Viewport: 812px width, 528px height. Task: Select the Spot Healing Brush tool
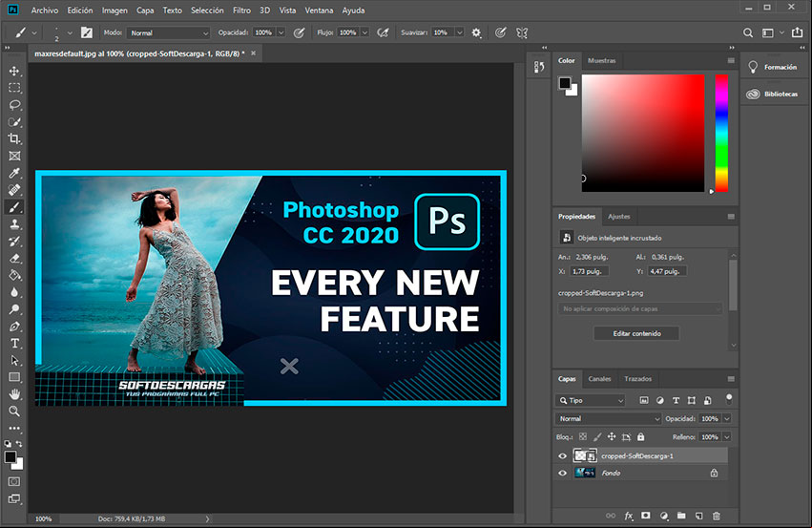tap(14, 190)
